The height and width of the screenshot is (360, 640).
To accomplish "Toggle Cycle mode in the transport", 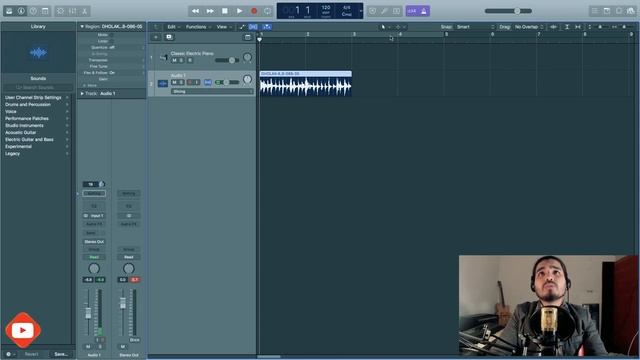I will 268,11.
